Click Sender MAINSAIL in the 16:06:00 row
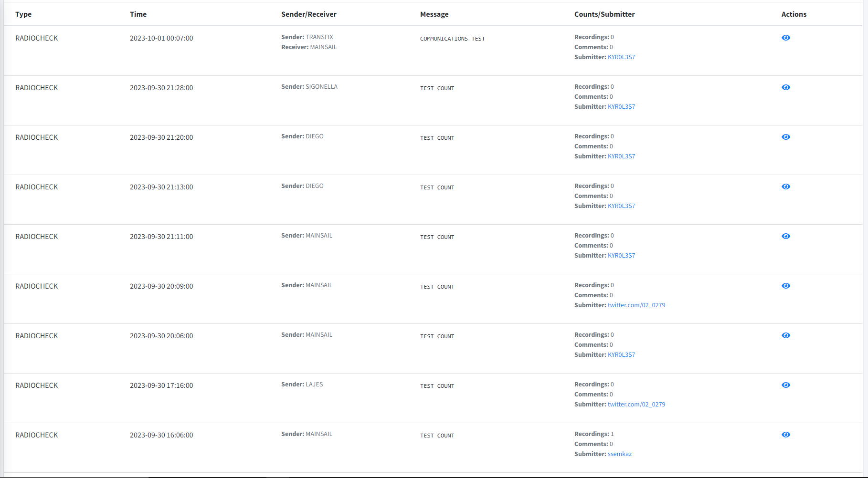 (x=307, y=434)
